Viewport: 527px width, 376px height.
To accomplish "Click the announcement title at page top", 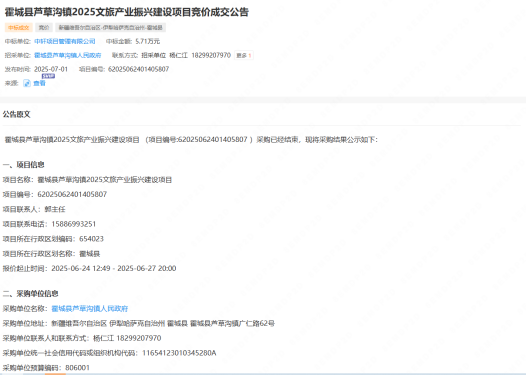I will coord(127,12).
